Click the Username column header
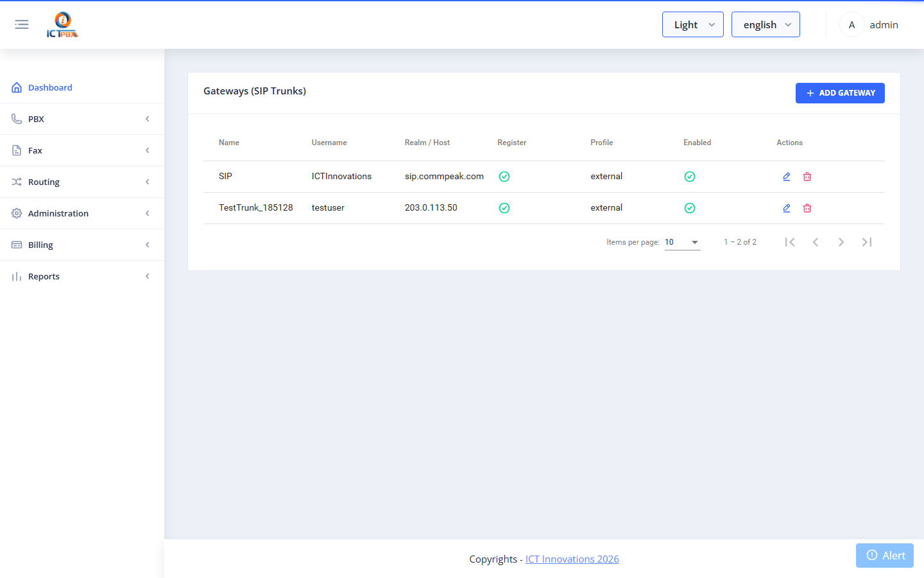The height and width of the screenshot is (578, 924). (x=329, y=143)
